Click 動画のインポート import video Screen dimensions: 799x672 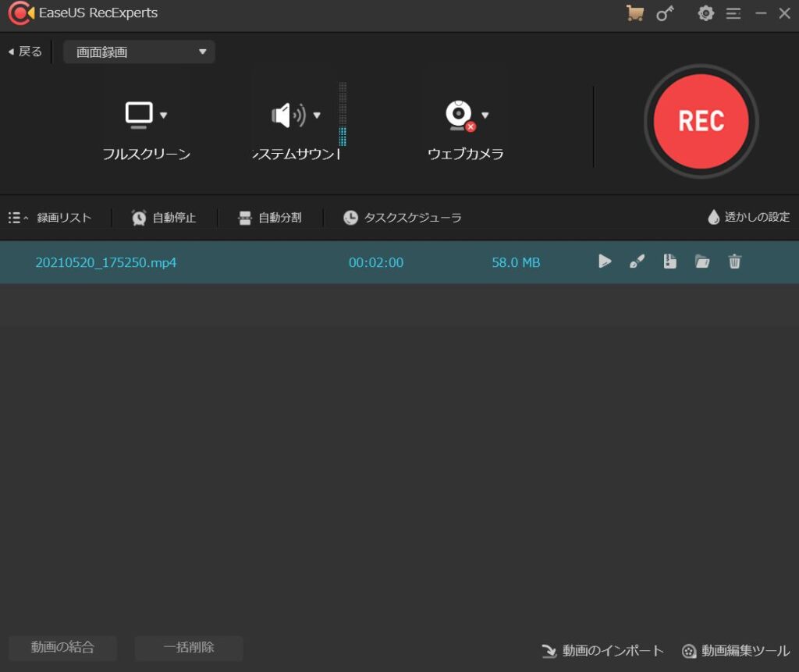click(x=602, y=651)
